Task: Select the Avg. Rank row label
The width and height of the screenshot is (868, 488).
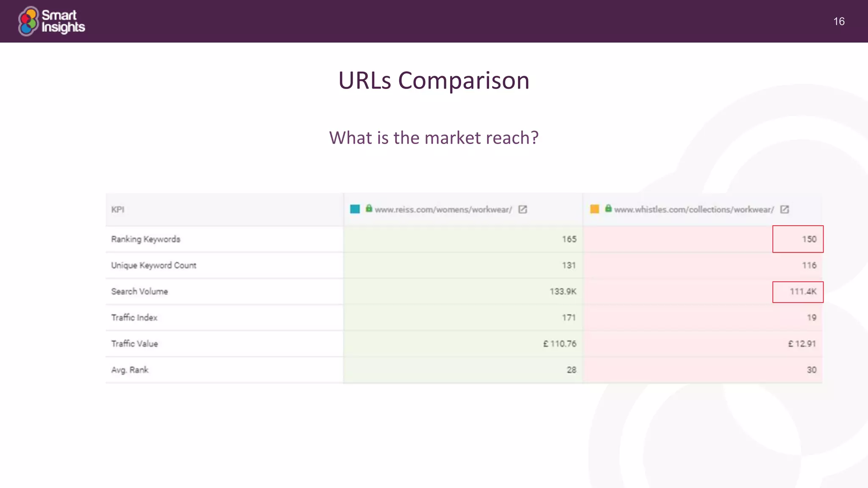Action: pyautogui.click(x=130, y=370)
